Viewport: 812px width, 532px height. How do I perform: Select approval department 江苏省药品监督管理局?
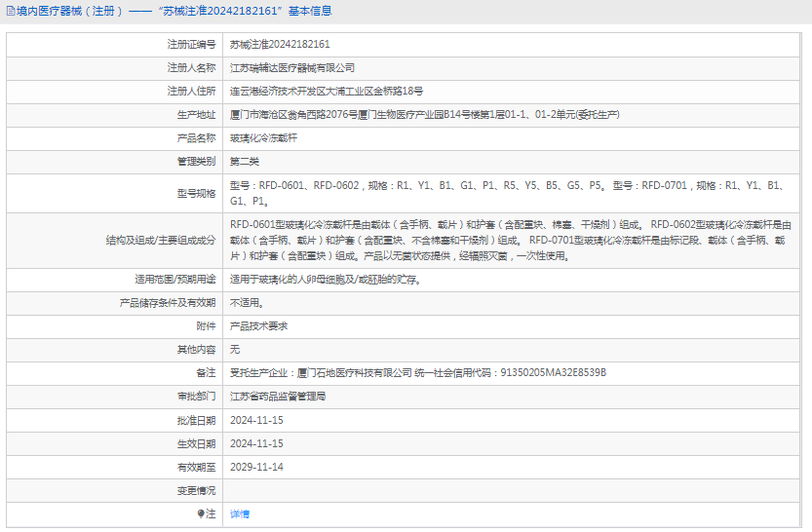278,397
